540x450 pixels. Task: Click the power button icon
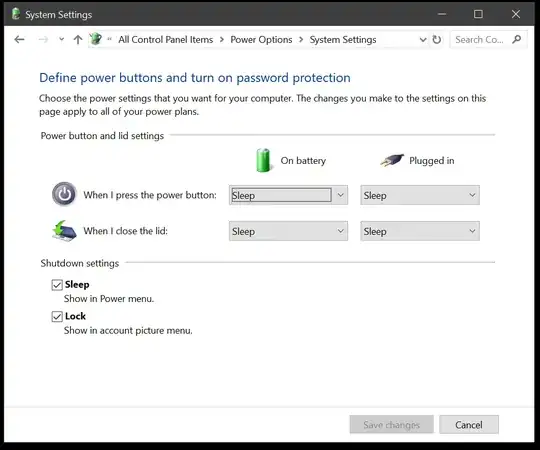(x=64, y=194)
